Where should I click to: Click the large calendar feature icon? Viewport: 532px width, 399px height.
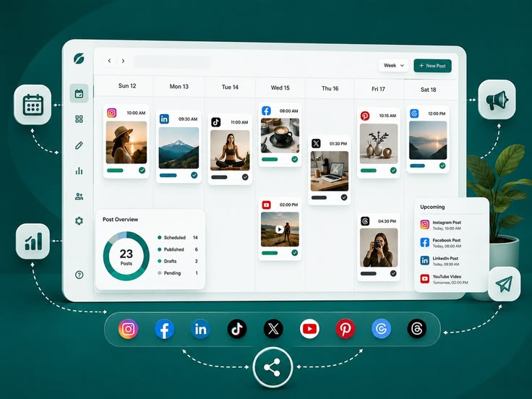coord(33,105)
